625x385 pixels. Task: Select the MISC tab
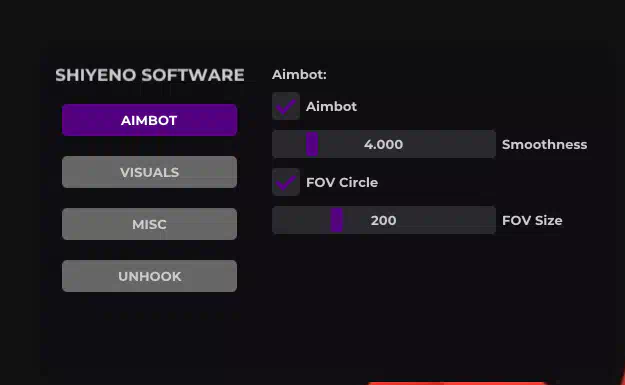tap(149, 224)
